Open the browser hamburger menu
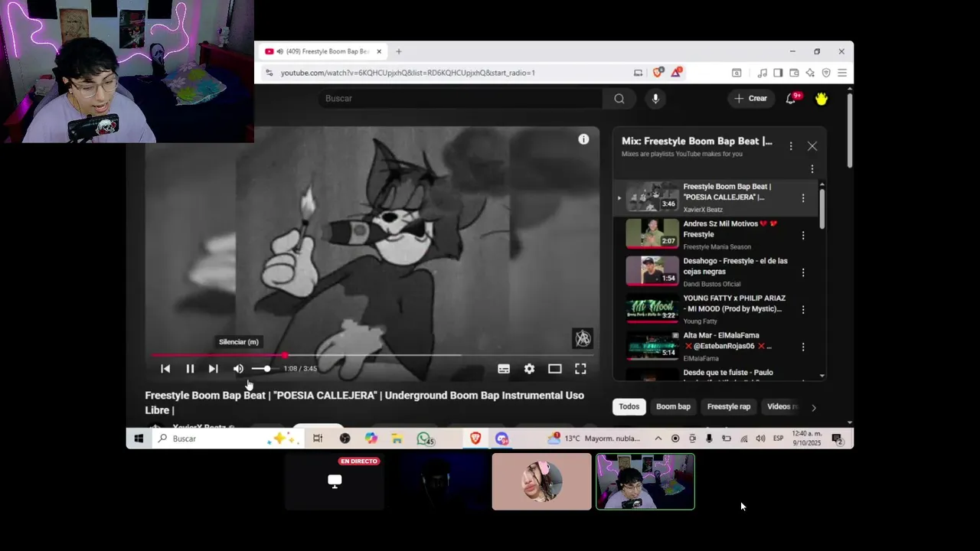980x551 pixels. click(842, 73)
